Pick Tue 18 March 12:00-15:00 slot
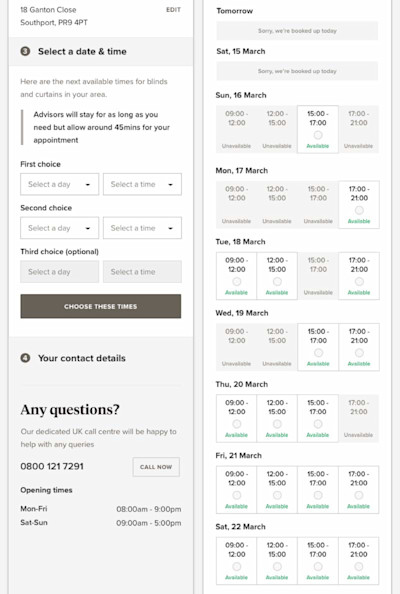Viewport: 400px width, 594px height. coord(277,276)
